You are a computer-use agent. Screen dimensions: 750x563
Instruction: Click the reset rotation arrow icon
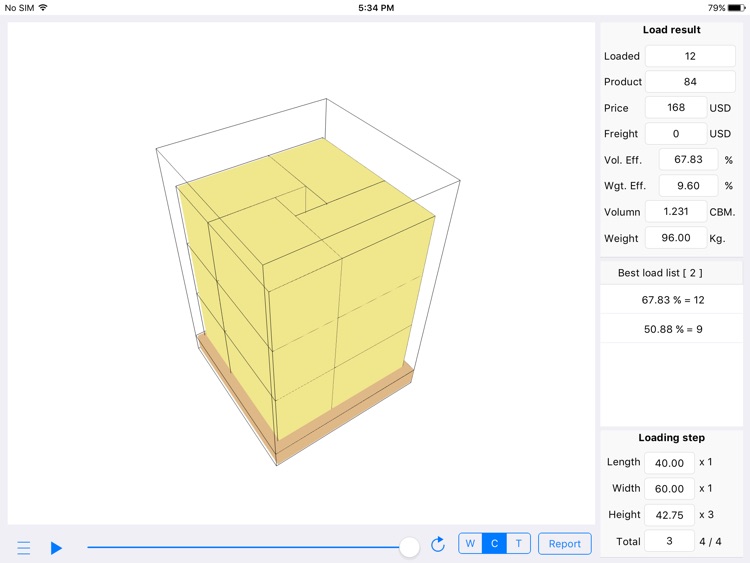(437, 544)
